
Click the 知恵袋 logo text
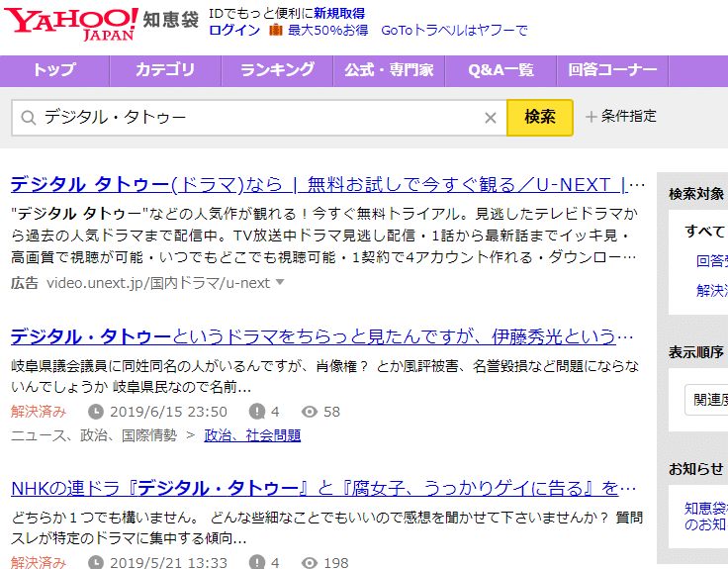point(171,20)
